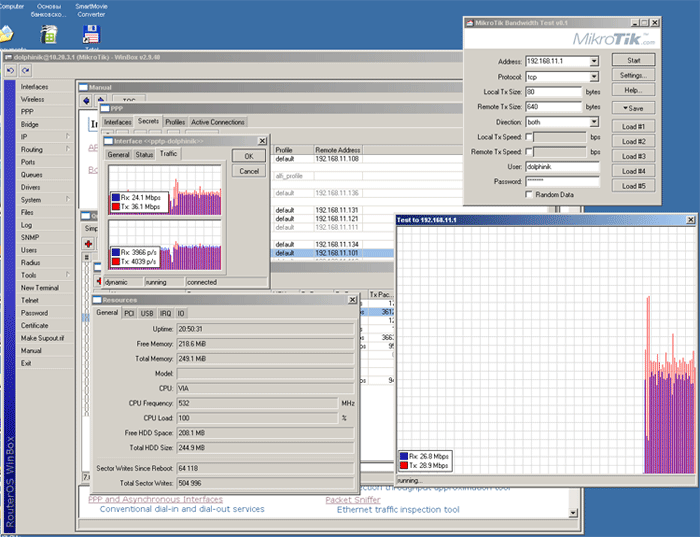
Task: Toggle the Local Tx Speed checkbox
Action: pos(529,137)
